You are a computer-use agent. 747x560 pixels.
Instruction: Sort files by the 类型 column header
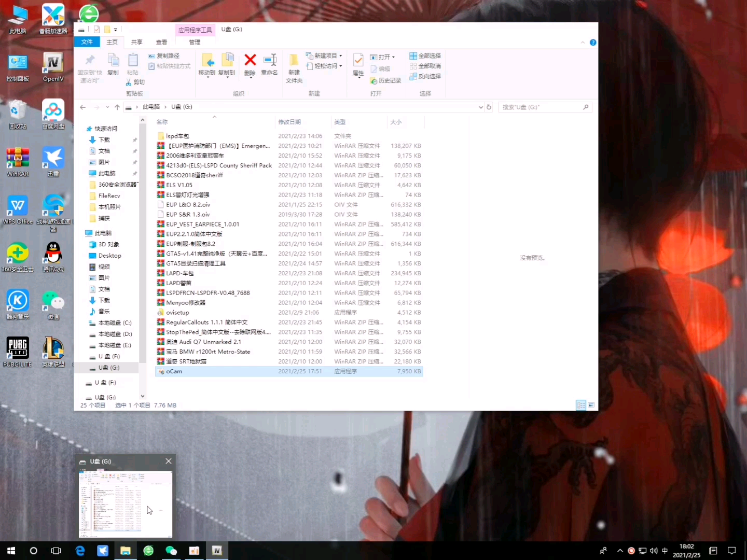(358, 122)
